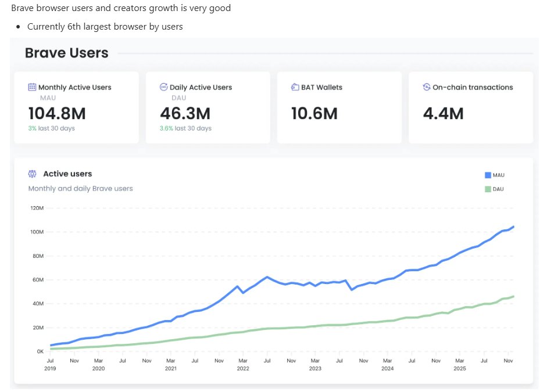Click the BAT Wallets icon

pyautogui.click(x=295, y=87)
